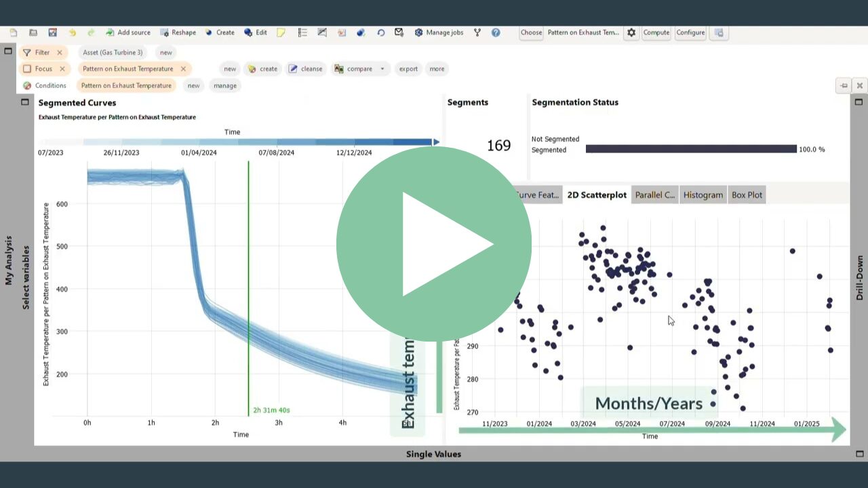This screenshot has height=488, width=868.
Task: Open the Manage jobs gear icon
Action: [418, 33]
